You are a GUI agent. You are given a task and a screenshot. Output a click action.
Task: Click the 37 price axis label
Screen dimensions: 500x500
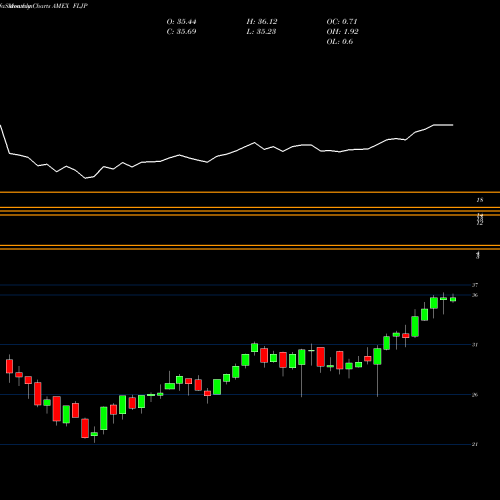tap(475, 285)
